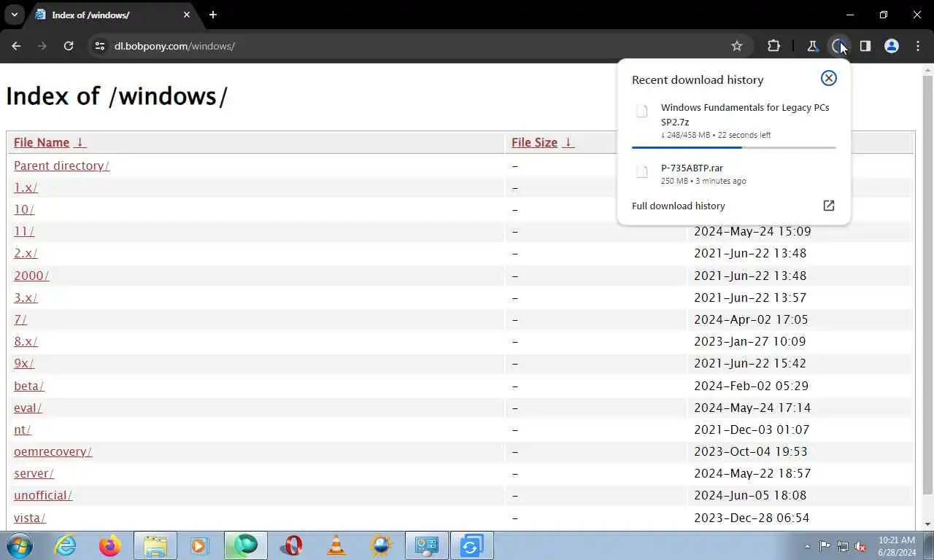934x560 pixels.
Task: Open the nt/ folder
Action: tap(23, 429)
